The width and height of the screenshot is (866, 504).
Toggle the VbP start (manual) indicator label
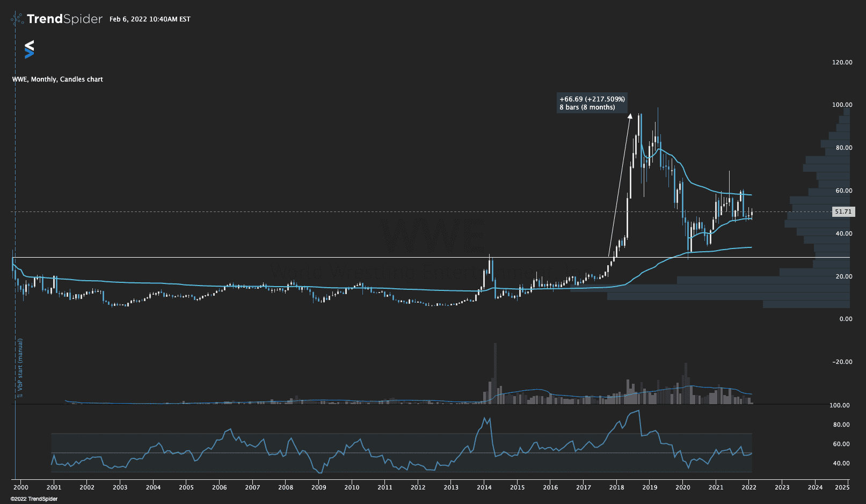click(20, 363)
